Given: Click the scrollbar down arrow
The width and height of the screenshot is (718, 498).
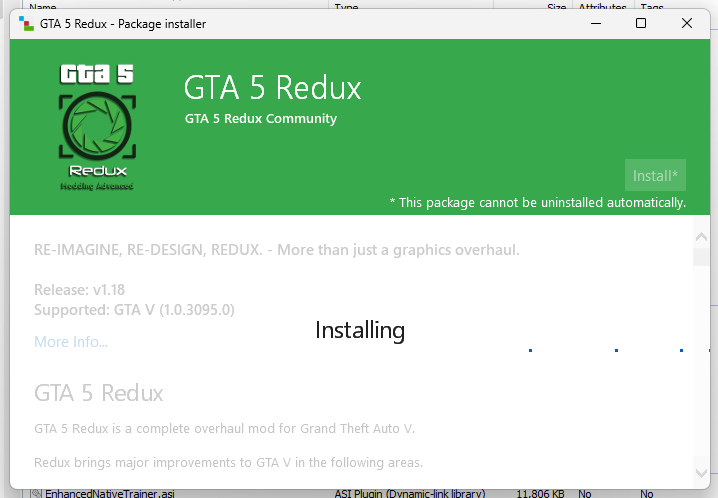Looking at the screenshot, I should tap(701, 469).
